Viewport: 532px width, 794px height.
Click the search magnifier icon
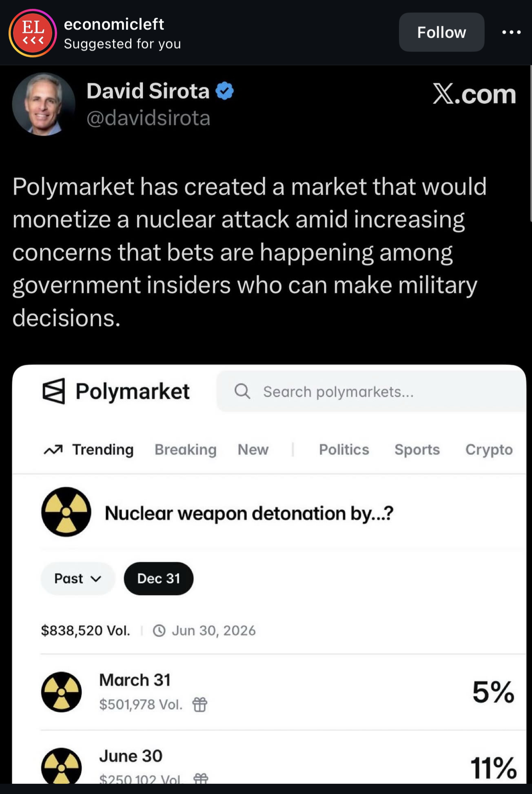(x=242, y=391)
